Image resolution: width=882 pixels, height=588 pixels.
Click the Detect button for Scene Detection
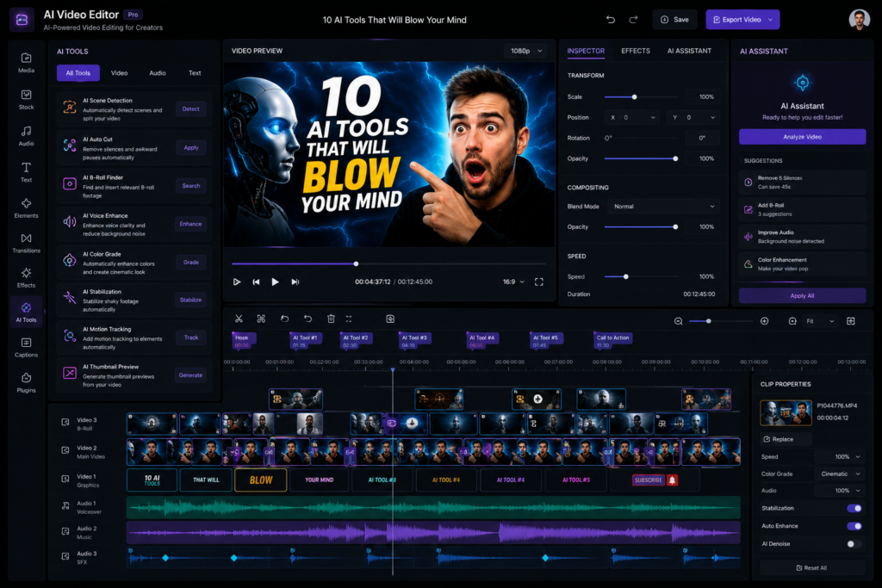[x=190, y=109]
